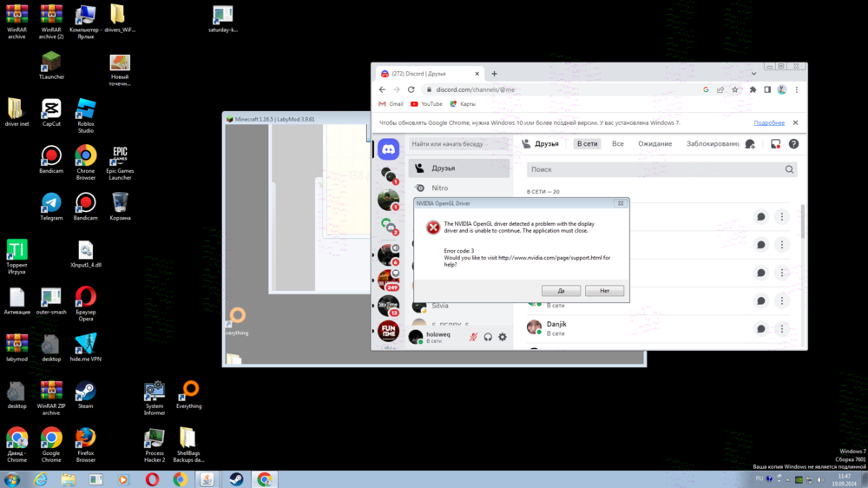
Task: Open the server with 6 notifications
Action: pyautogui.click(x=389, y=254)
